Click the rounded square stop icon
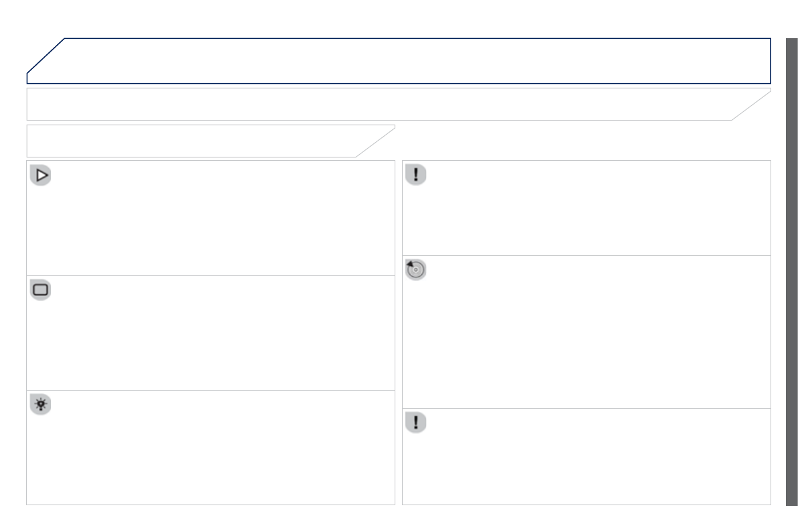This screenshot has width=798, height=532. click(x=42, y=290)
